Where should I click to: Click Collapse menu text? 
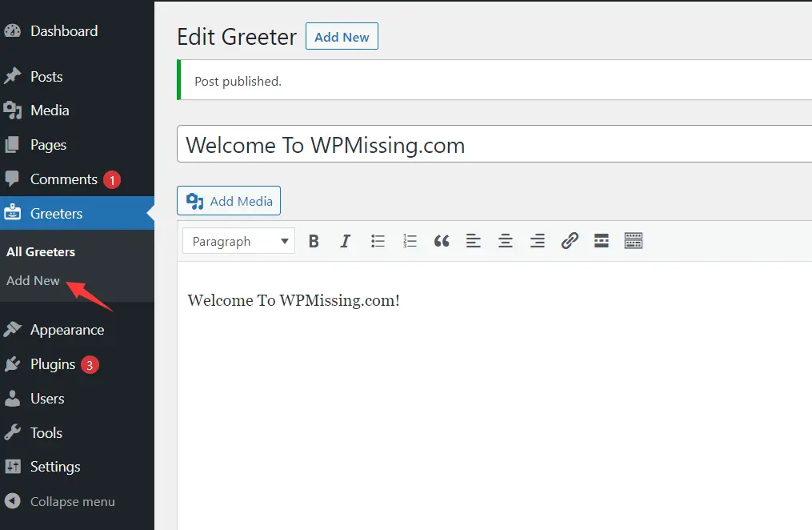click(73, 501)
